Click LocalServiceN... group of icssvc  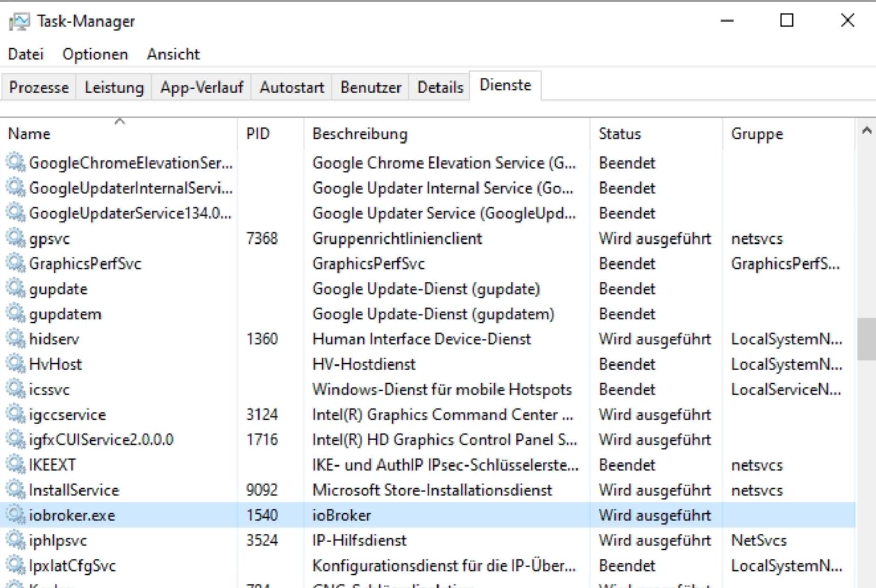pyautogui.click(x=786, y=389)
